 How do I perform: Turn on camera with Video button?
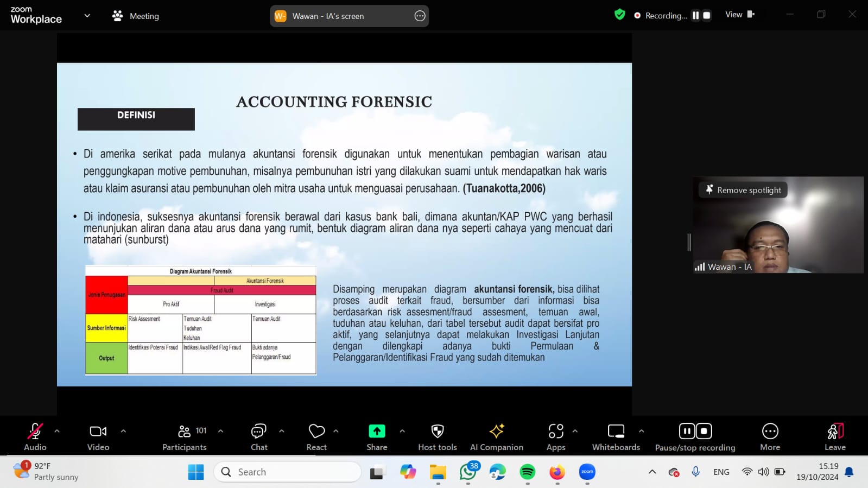[x=98, y=437]
